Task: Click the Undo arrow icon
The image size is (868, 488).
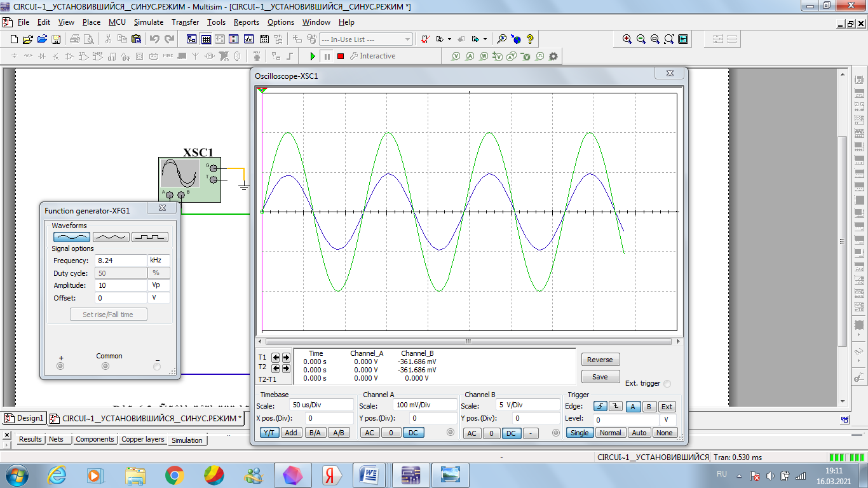Action: pyautogui.click(x=154, y=39)
